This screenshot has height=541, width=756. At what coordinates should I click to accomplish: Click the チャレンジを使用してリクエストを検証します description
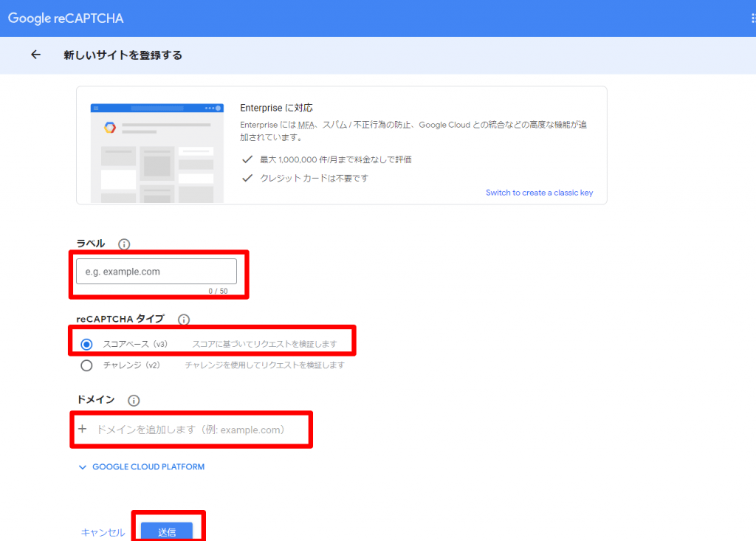pyautogui.click(x=265, y=365)
